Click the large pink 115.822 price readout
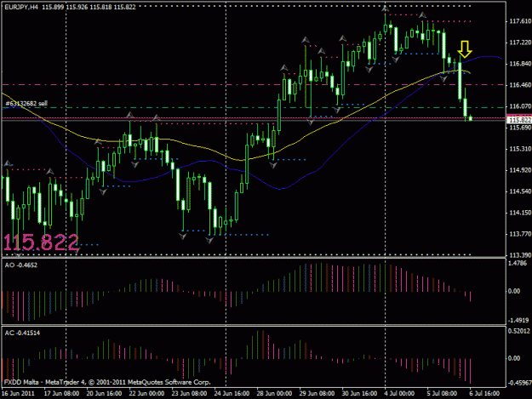 tap(41, 243)
